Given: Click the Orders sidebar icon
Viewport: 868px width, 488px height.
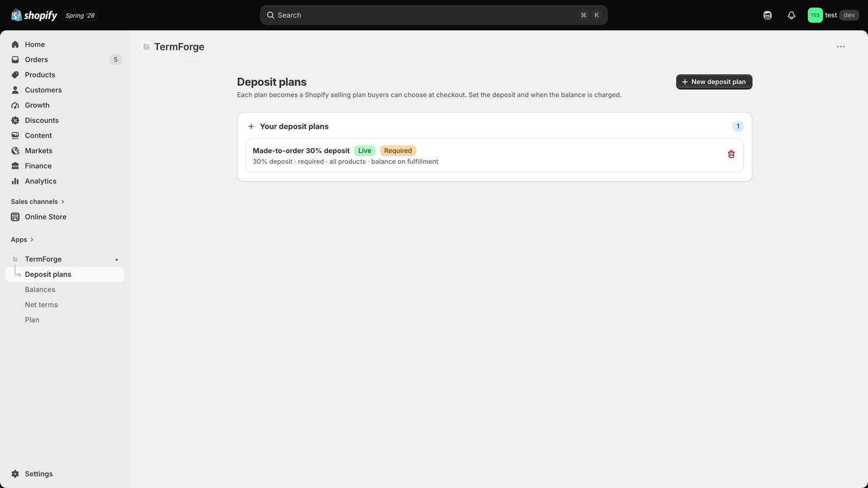Looking at the screenshot, I should pyautogui.click(x=15, y=60).
